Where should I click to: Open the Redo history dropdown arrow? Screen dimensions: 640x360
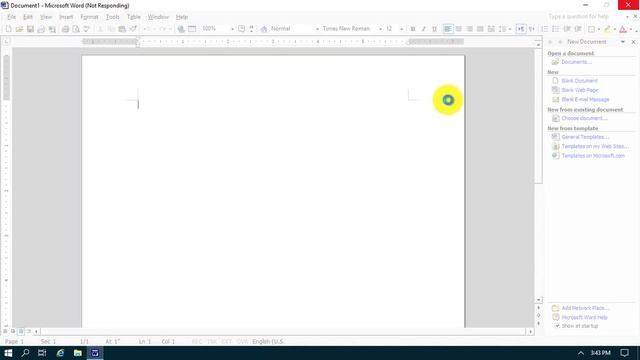tap(170, 29)
